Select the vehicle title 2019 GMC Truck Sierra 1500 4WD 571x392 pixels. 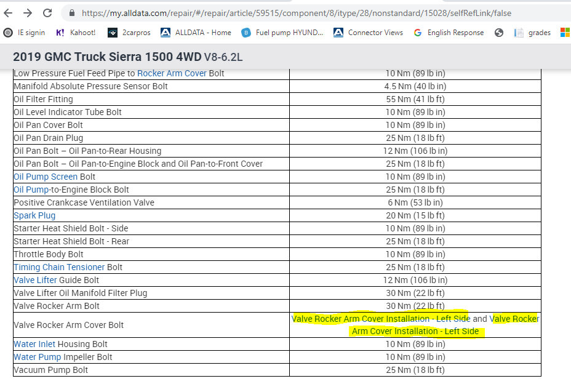tap(107, 57)
